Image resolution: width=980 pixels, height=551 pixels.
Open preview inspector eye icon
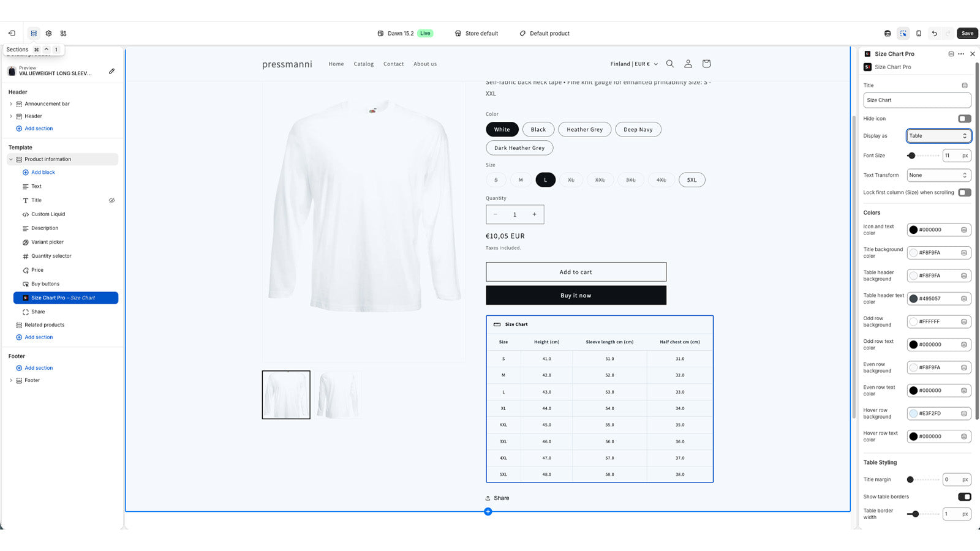tap(887, 33)
